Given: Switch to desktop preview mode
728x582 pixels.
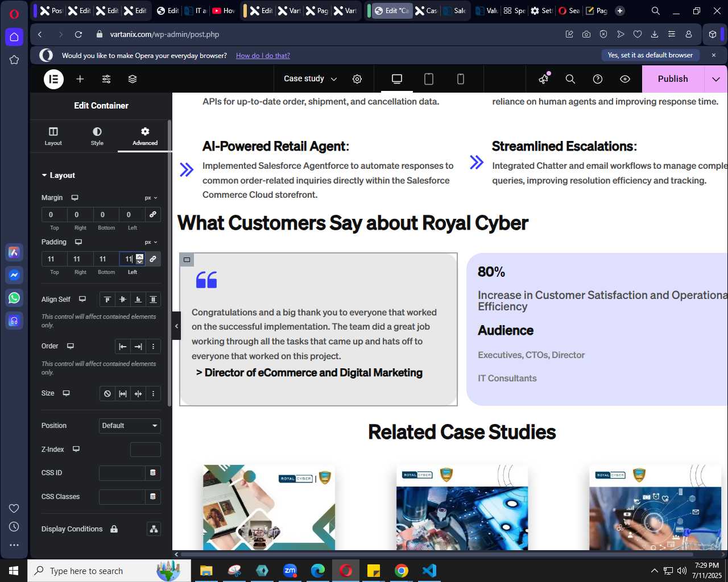Looking at the screenshot, I should (397, 79).
